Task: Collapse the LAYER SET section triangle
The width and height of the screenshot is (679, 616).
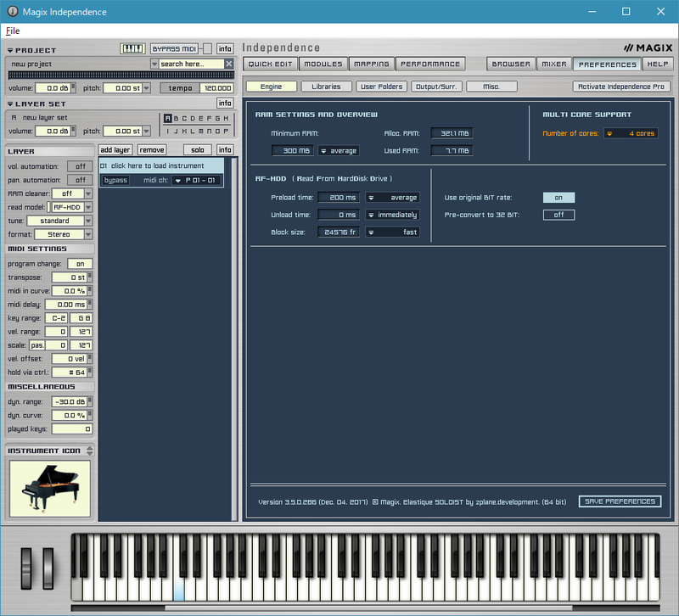Action: click(10, 104)
